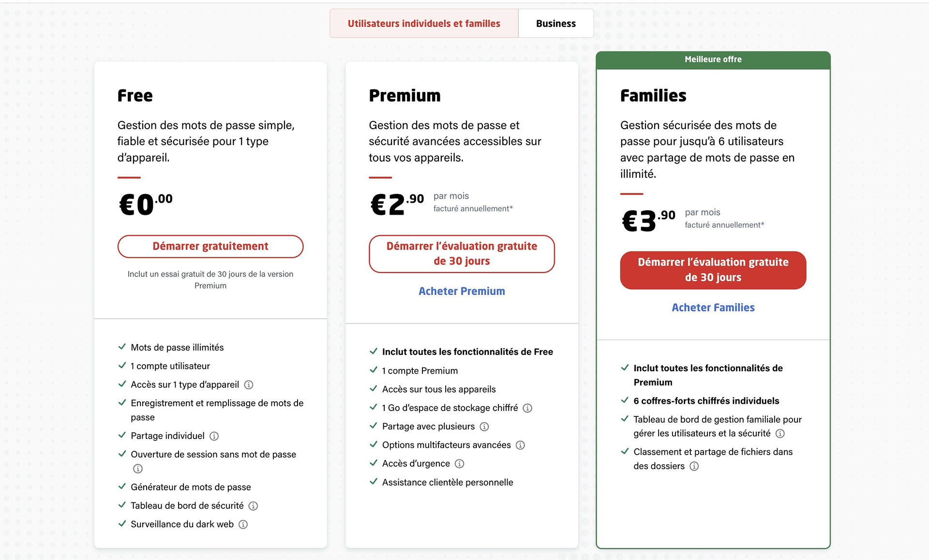Start the Premium 30-day free trial
Viewport: 929px width, 560px height.
click(462, 254)
